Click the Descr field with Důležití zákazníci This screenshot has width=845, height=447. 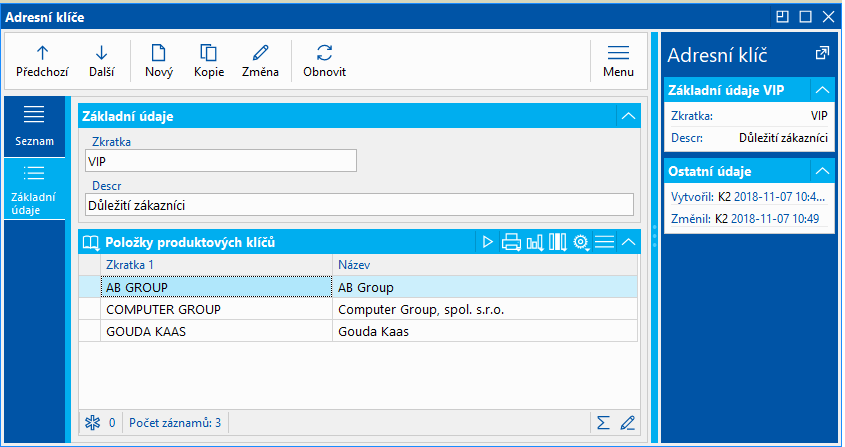359,205
